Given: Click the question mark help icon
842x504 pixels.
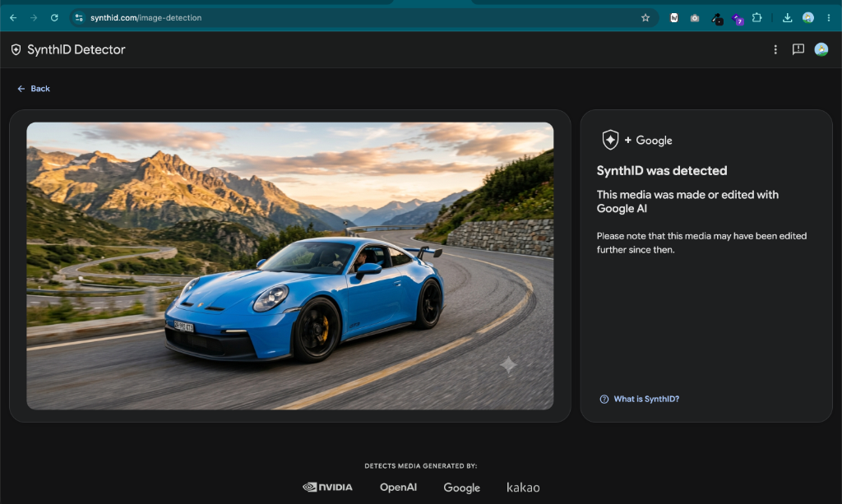Looking at the screenshot, I should pyautogui.click(x=604, y=399).
